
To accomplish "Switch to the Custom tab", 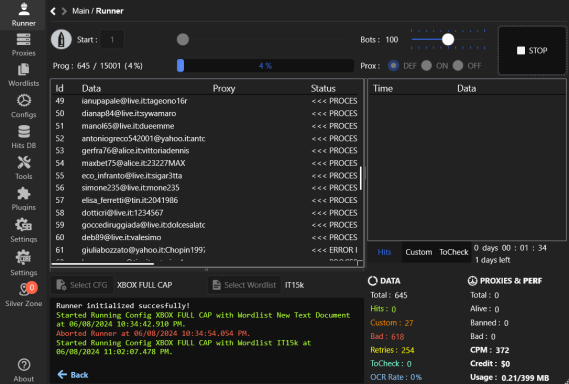I will click(418, 252).
